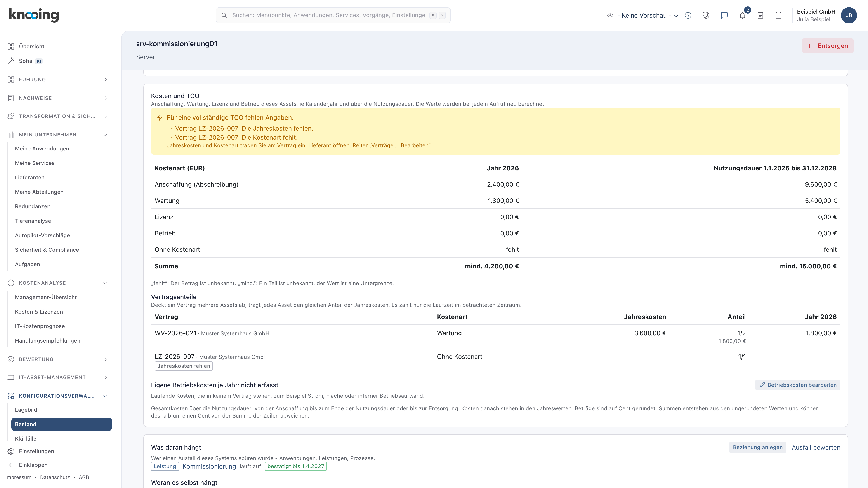Click the JB user avatar
The image size is (868, 488).
(x=849, y=16)
